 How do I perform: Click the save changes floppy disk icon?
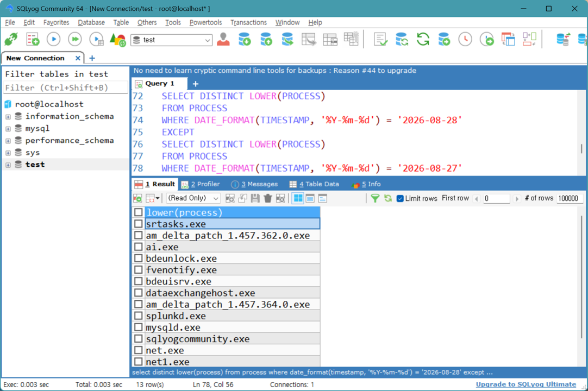click(255, 198)
